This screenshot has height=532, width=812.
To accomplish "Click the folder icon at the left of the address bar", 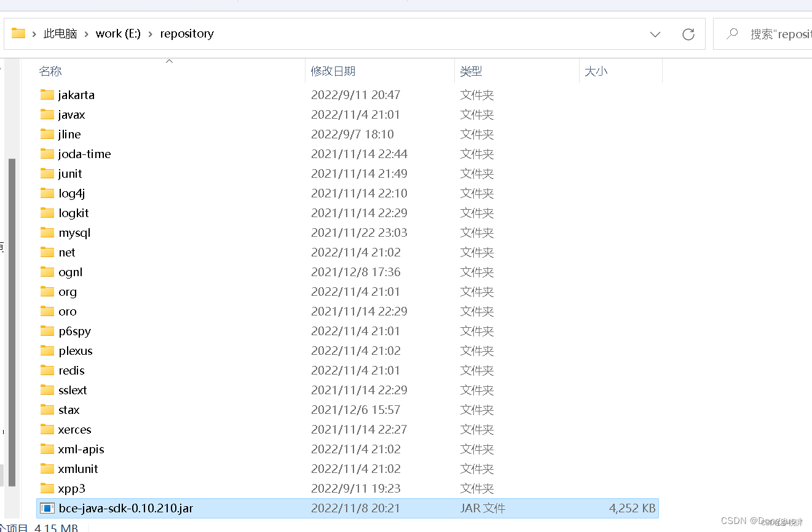I will (18, 33).
